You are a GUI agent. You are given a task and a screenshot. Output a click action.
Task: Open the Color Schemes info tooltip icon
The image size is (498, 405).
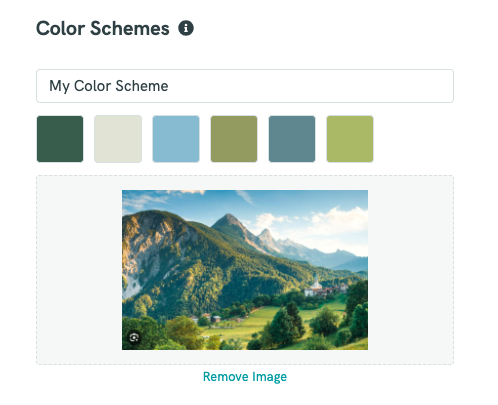click(186, 28)
